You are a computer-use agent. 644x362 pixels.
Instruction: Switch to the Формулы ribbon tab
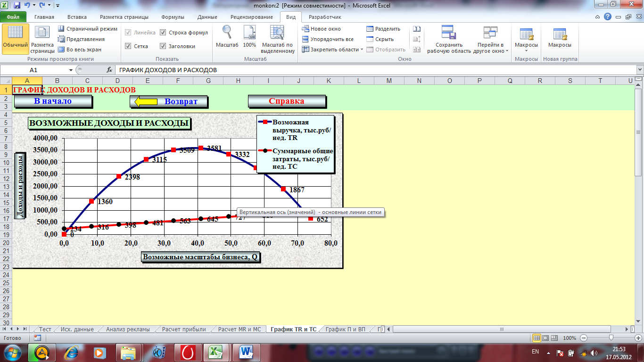coord(173,17)
